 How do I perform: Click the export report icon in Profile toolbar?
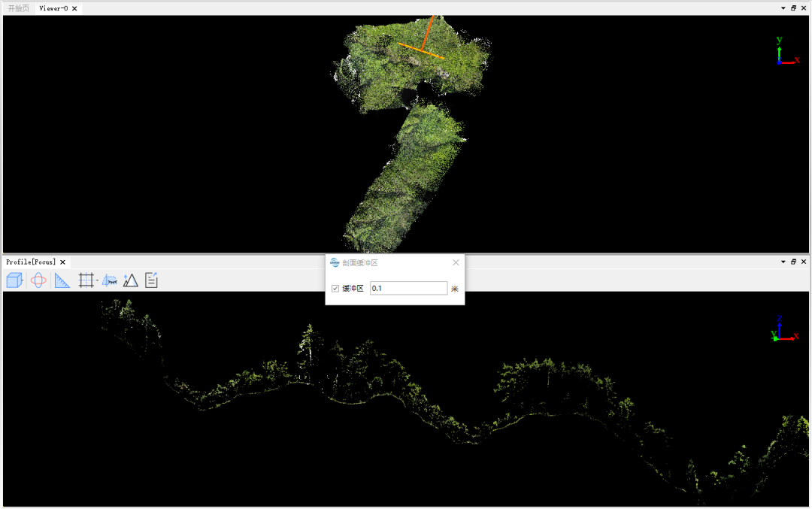click(151, 280)
